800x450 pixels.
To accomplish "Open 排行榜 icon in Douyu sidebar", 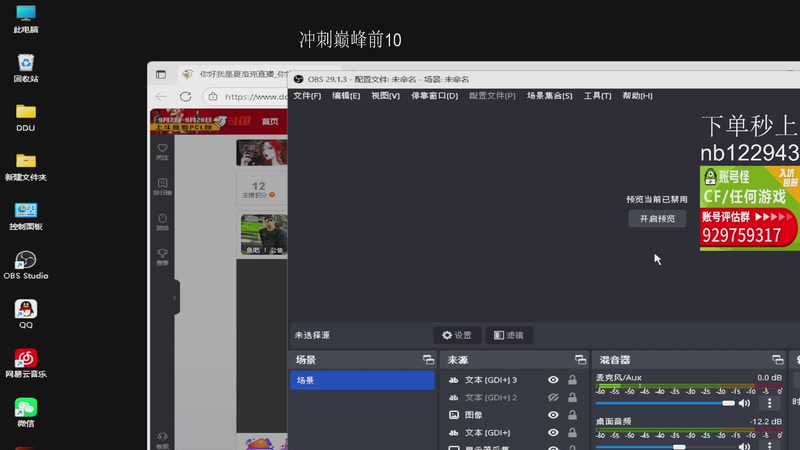I will coord(162,187).
